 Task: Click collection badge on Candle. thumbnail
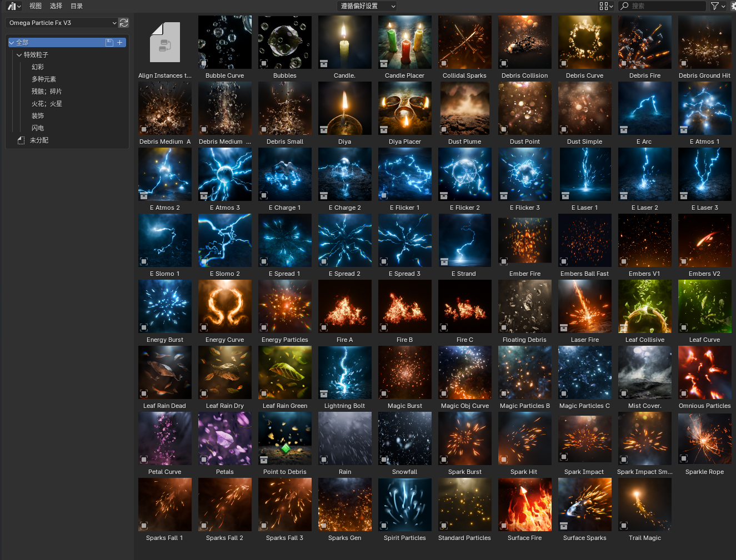coord(324,63)
